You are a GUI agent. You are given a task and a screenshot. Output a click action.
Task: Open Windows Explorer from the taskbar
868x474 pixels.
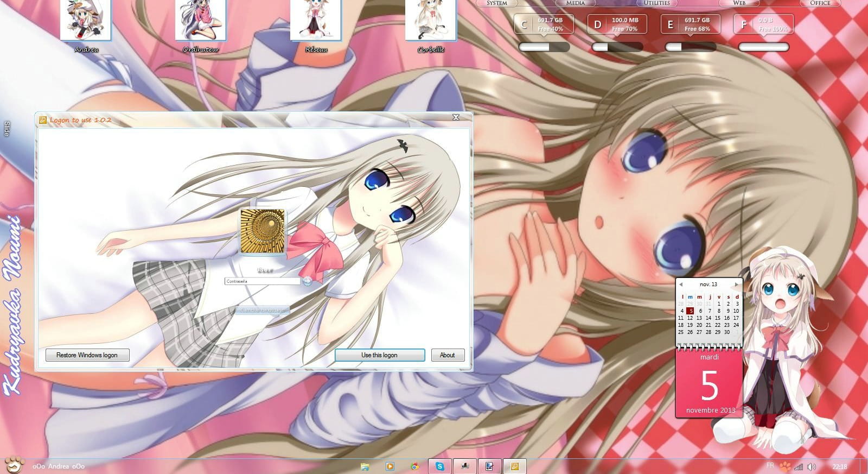coord(365,466)
